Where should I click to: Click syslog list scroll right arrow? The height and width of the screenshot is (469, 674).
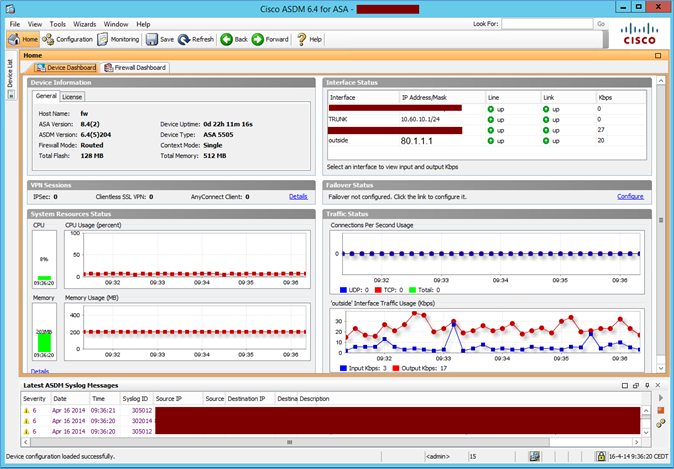(x=636, y=442)
